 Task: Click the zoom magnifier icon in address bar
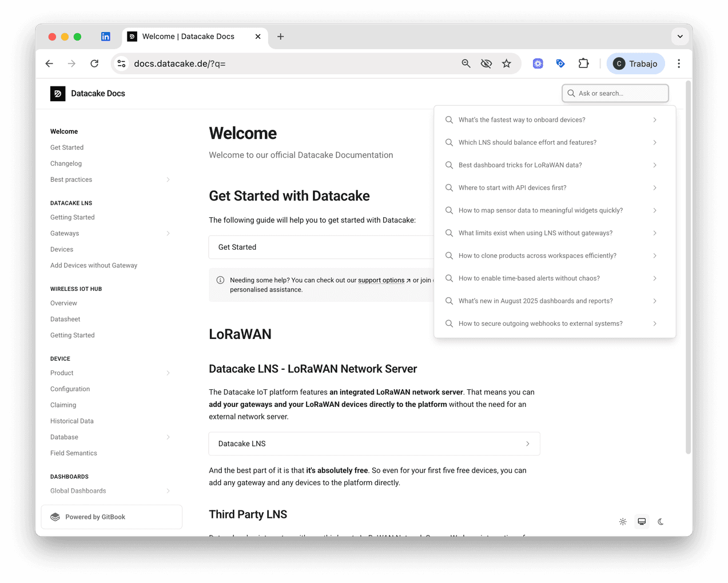(x=466, y=63)
